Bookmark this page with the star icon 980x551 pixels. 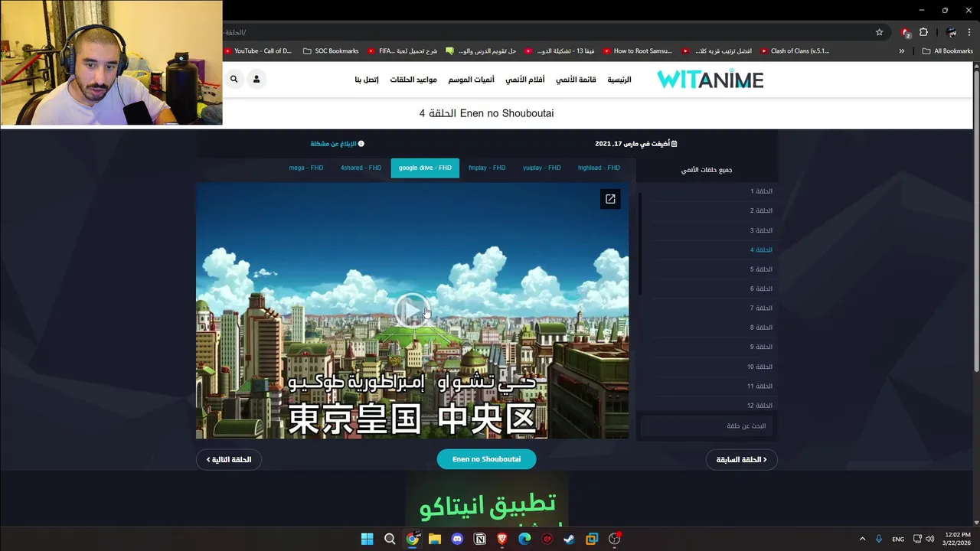(879, 32)
